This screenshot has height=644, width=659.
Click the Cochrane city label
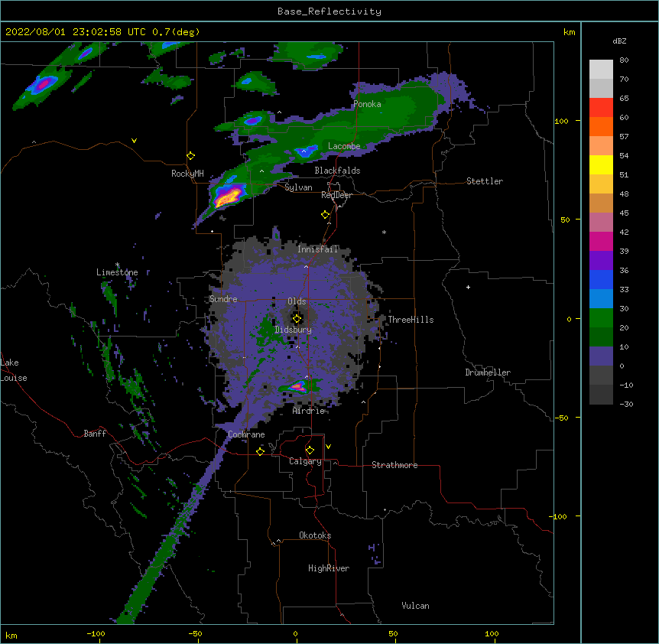(246, 434)
